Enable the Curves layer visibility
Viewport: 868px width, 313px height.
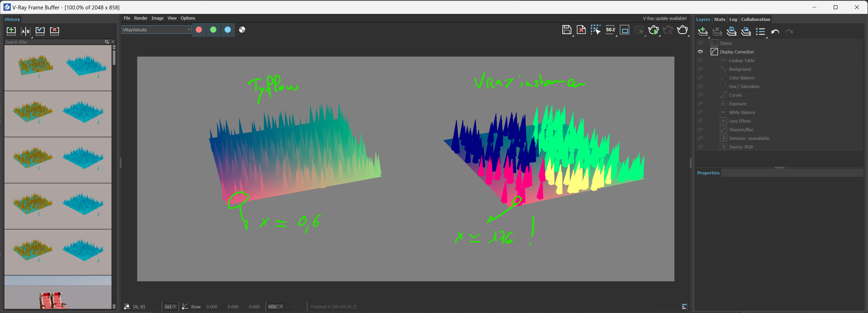[x=700, y=95]
